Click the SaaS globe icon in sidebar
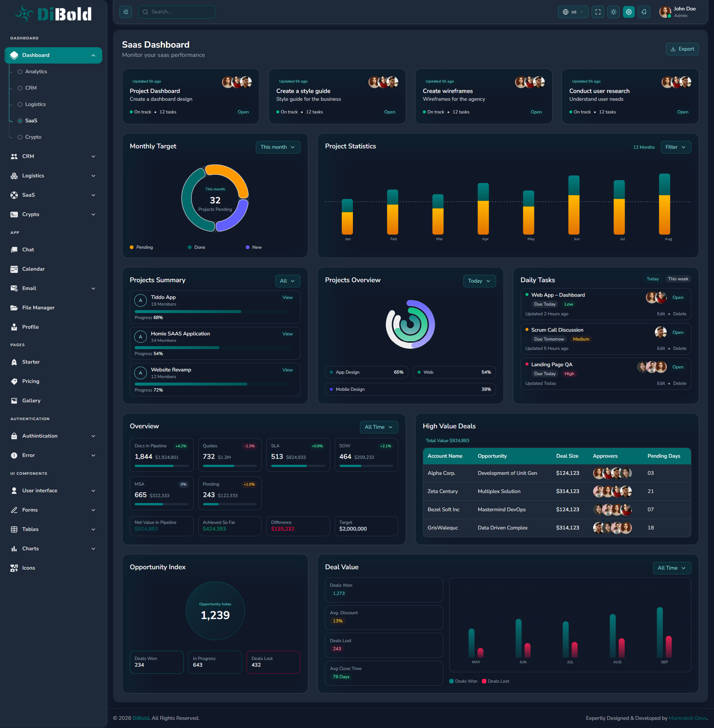Screen dimensions: 714x728 pos(14,195)
